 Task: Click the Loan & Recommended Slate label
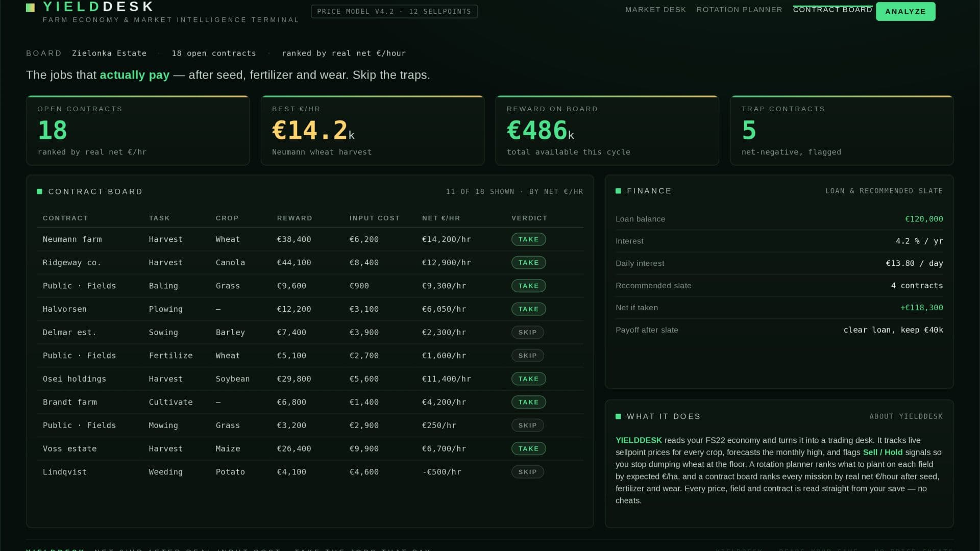(884, 191)
